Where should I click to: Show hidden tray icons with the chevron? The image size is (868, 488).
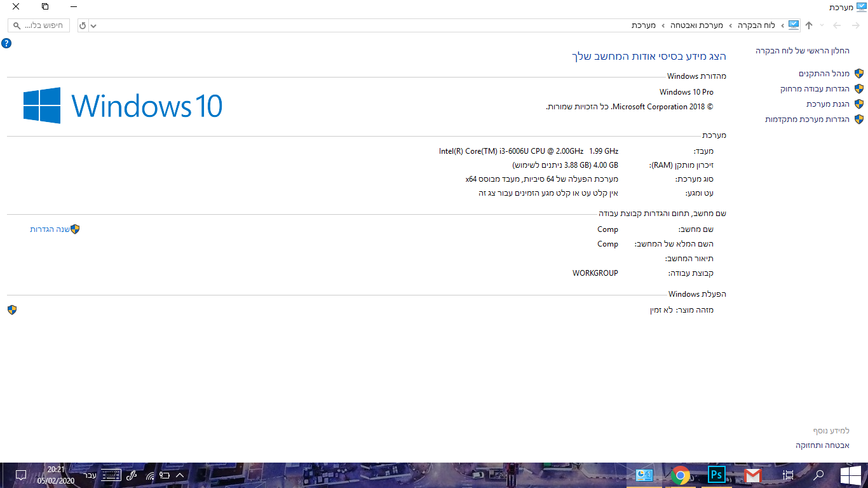[180, 475]
